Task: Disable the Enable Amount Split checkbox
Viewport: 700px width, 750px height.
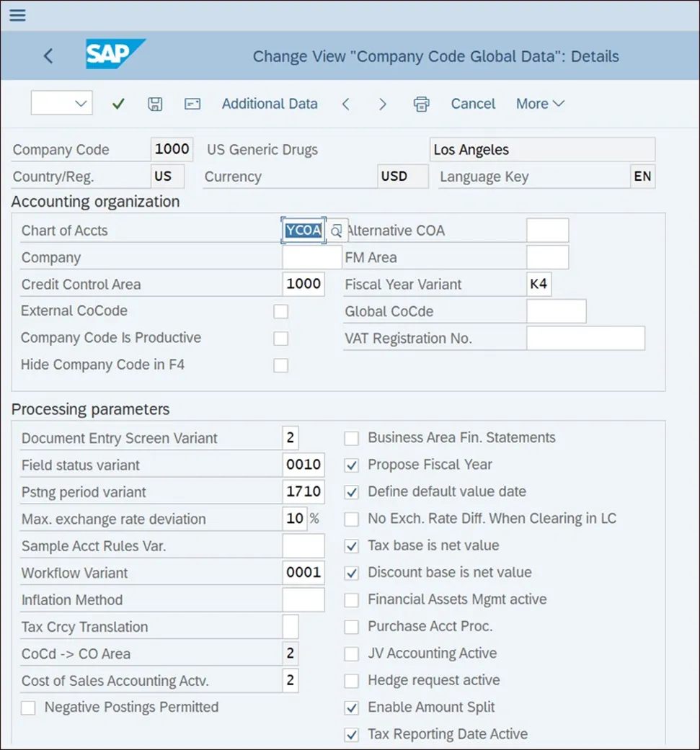Action: coord(352,707)
